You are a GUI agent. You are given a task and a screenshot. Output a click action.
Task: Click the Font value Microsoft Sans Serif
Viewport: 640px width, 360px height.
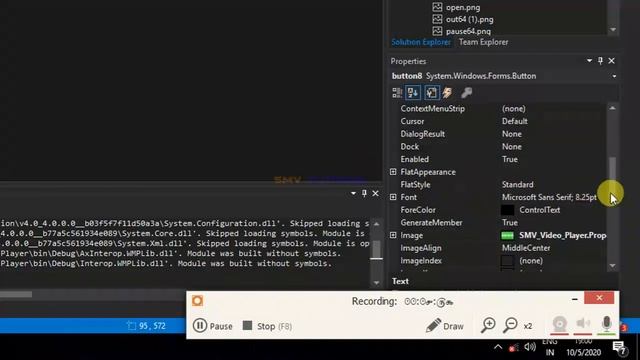pyautogui.click(x=549, y=197)
